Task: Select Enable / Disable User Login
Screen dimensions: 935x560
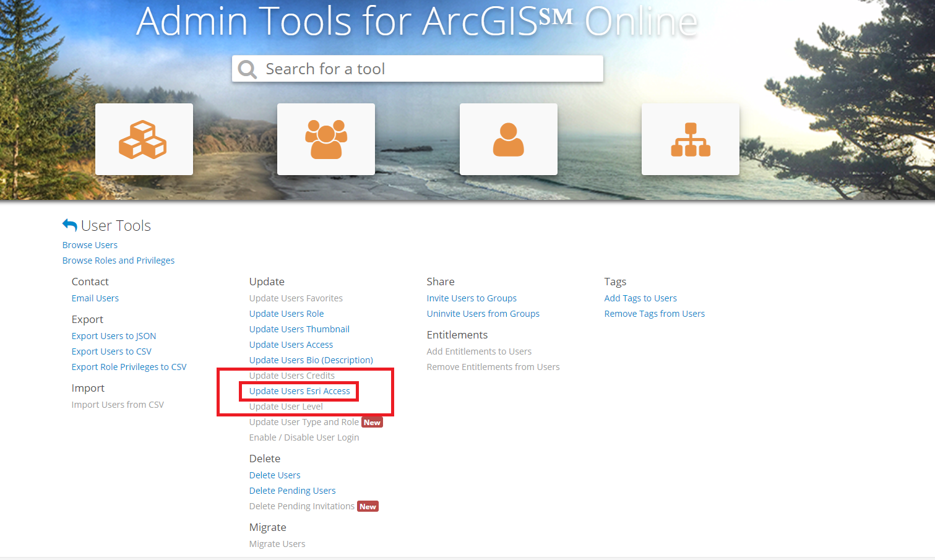Action: (x=304, y=437)
